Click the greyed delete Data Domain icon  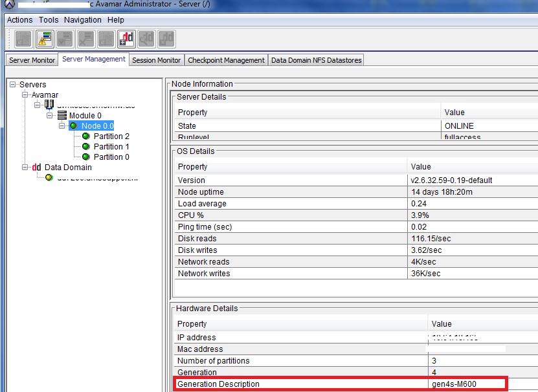point(167,39)
